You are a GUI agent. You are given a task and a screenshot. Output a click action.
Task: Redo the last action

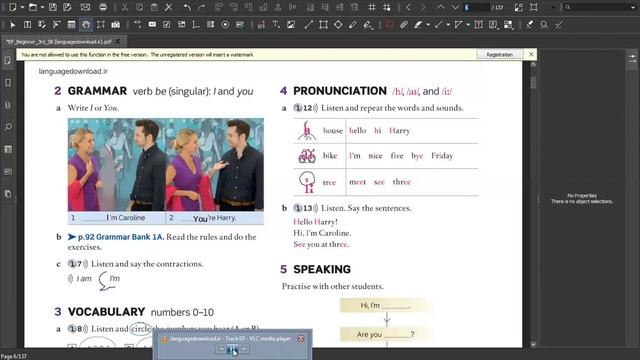pos(202,7)
